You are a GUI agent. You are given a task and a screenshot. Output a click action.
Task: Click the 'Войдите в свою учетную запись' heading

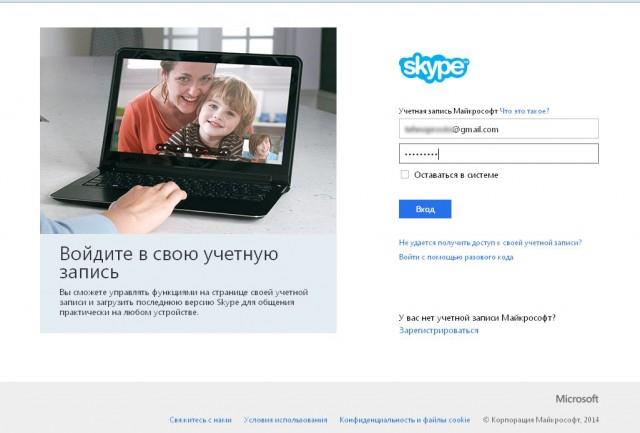pos(169,262)
